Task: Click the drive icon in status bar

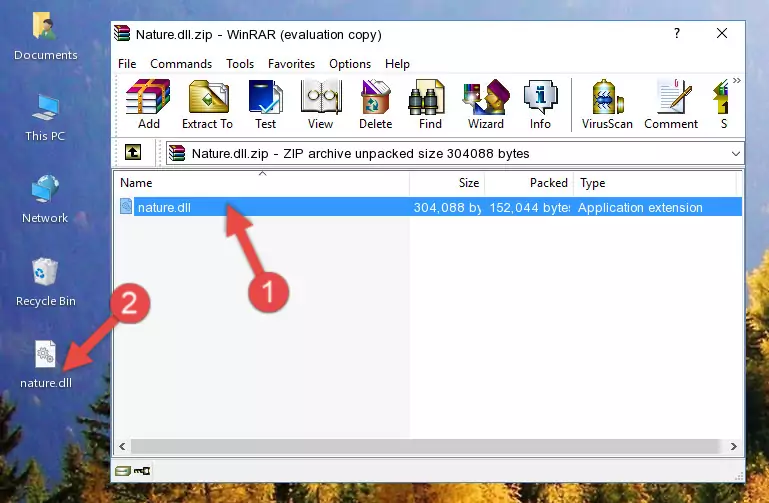Action: 123,471
